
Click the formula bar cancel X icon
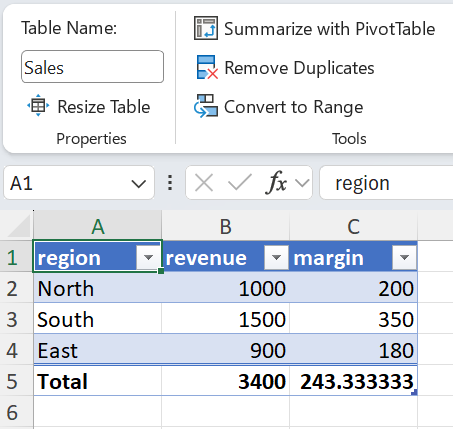(204, 183)
